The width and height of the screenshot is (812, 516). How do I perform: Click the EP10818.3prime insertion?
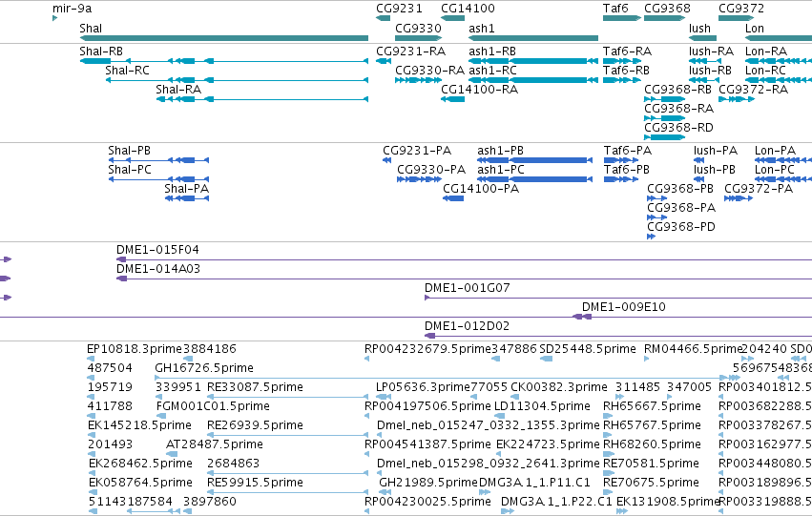click(91, 359)
